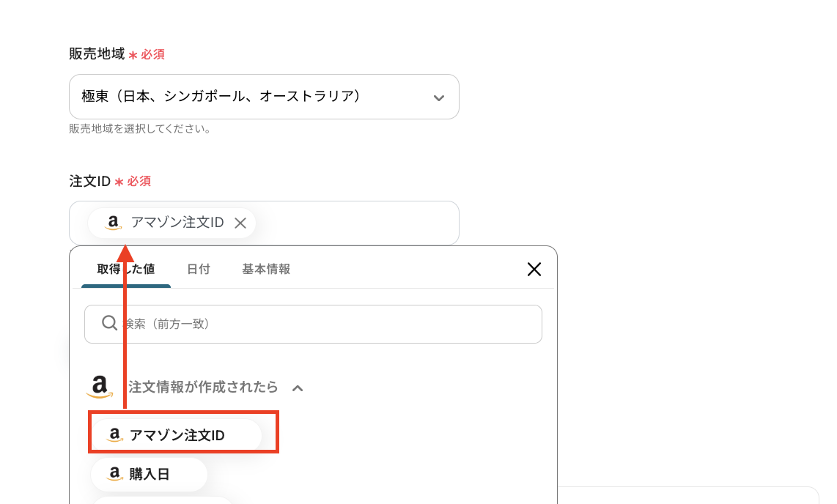Click the chevron arrow of the 販売地域 selector
837x504 pixels.
point(438,97)
